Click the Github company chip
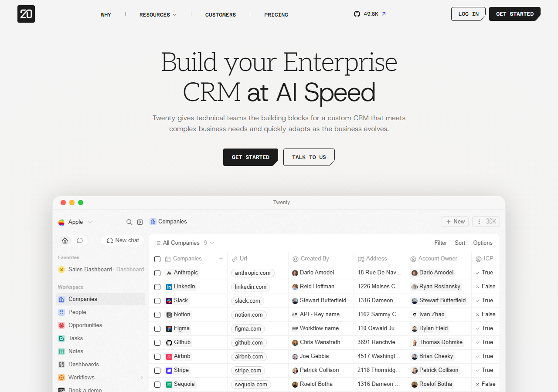Screen dimensions: 558x392 pos(179,342)
